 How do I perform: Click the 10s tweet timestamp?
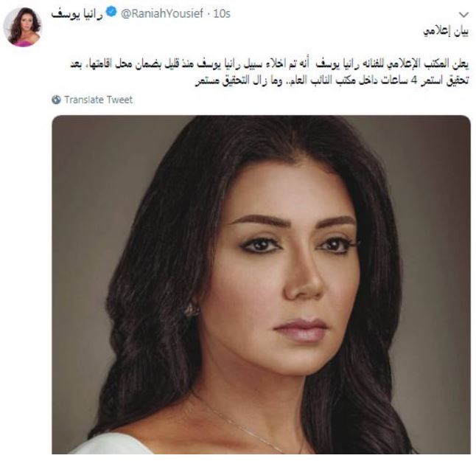click(x=222, y=14)
